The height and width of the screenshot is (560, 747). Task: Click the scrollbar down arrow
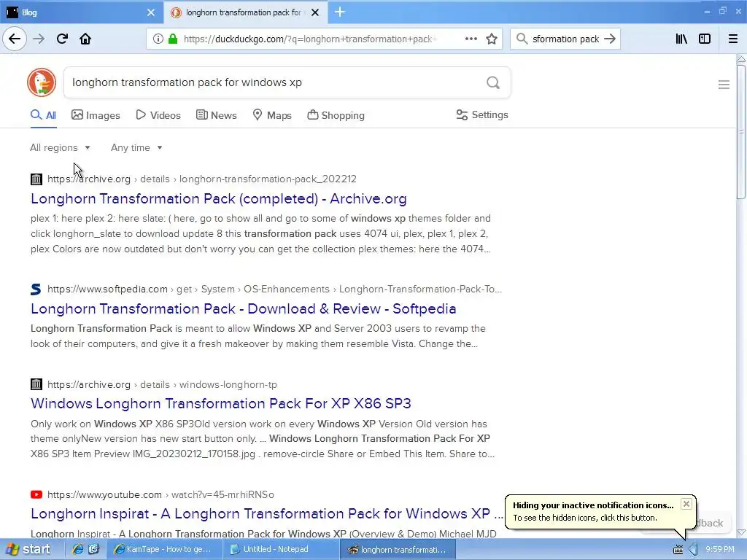[x=741, y=532]
